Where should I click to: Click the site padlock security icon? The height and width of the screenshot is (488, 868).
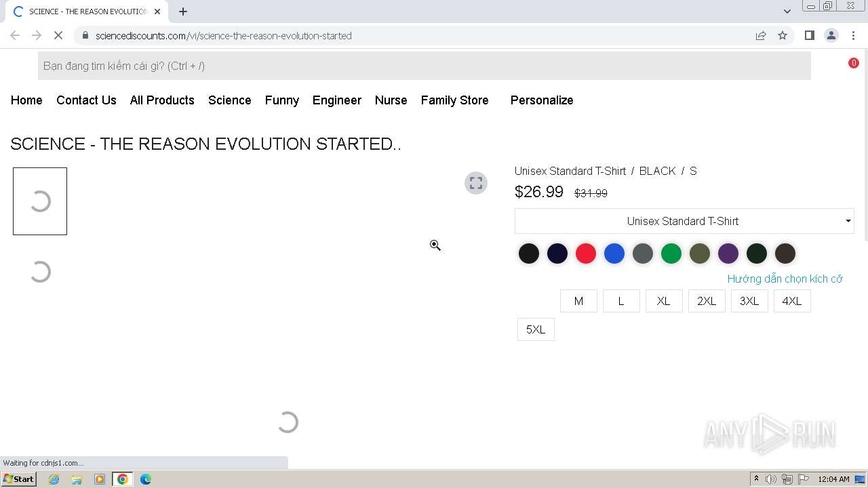pos(85,35)
